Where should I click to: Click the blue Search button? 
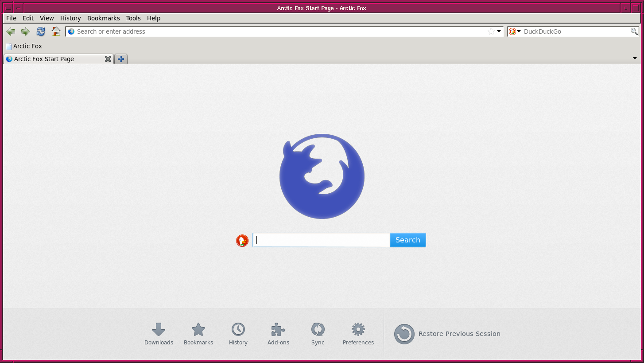pos(407,240)
